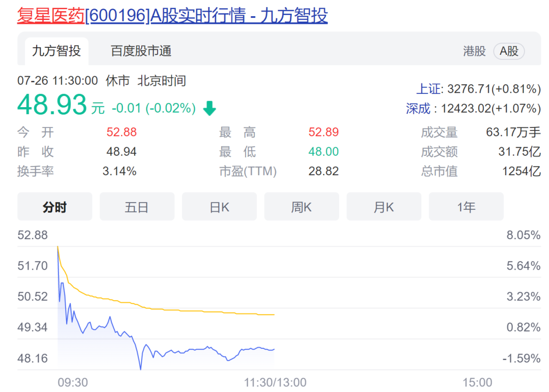
Task: Switch to the 九方智投 tab
Action: pyautogui.click(x=56, y=51)
